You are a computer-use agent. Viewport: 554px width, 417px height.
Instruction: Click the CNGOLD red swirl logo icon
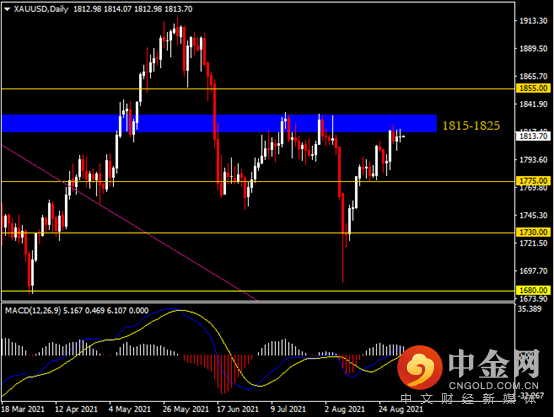pyautogui.click(x=420, y=367)
